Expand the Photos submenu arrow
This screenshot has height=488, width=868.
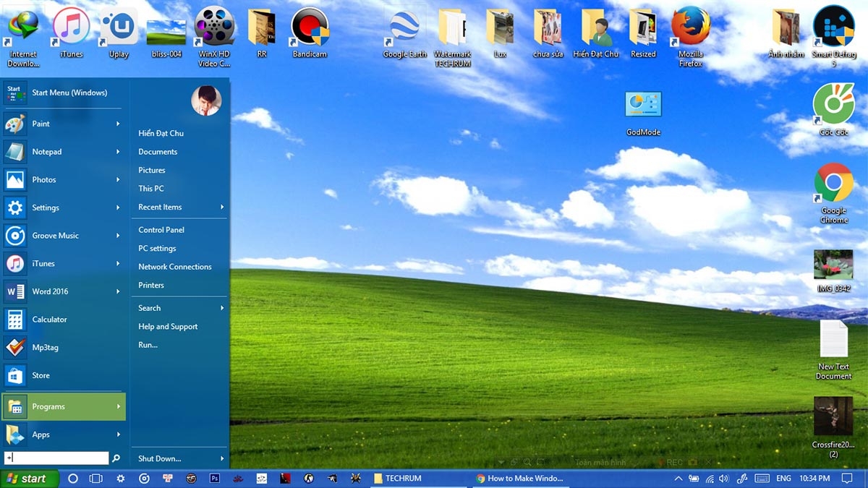coord(118,179)
